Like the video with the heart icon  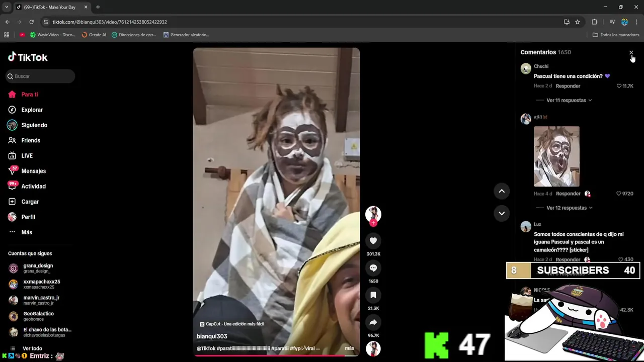click(373, 241)
